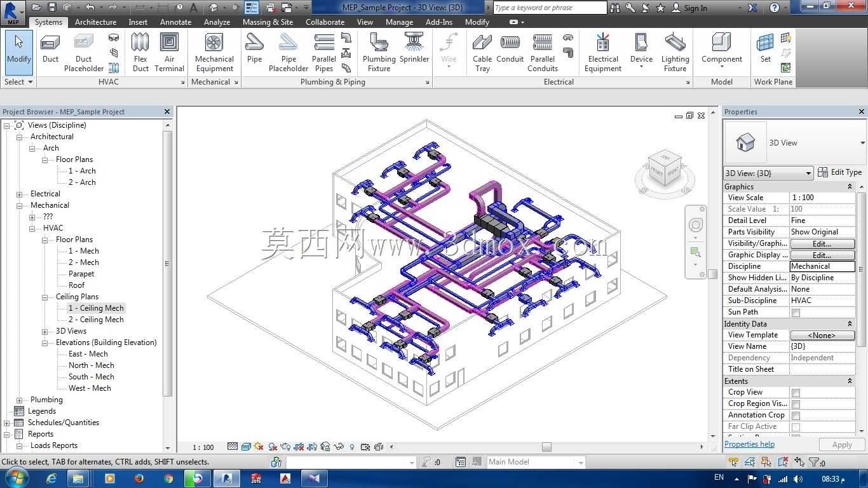
Task: Open the 3D View type selector dropdown
Action: [x=862, y=143]
